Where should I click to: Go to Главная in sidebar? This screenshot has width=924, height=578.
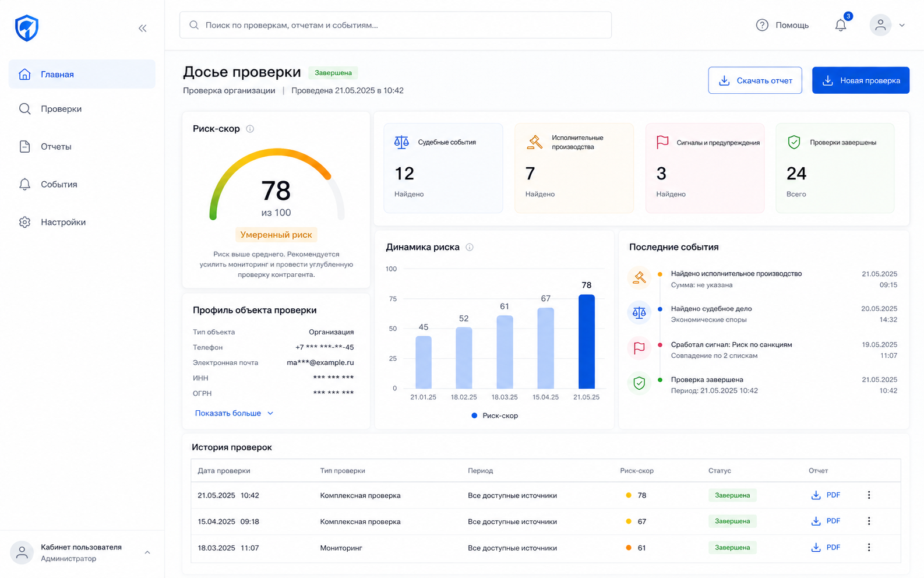[x=82, y=74]
